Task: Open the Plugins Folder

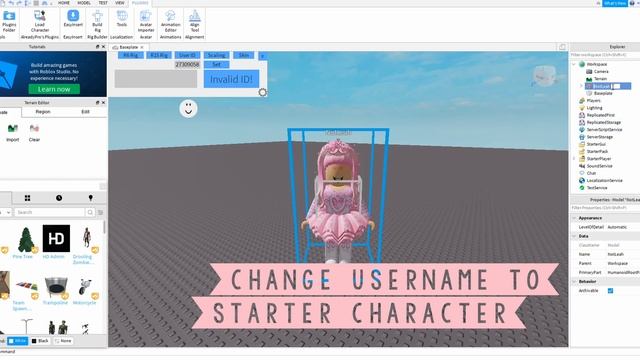Action: pos(9,21)
